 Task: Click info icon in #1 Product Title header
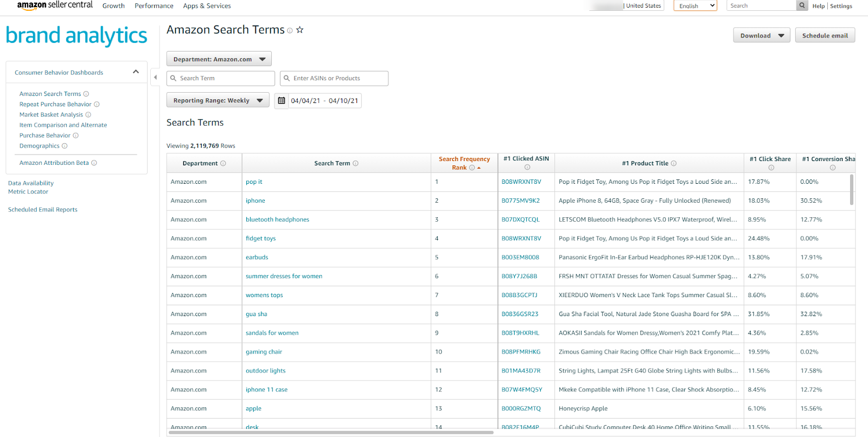(674, 163)
